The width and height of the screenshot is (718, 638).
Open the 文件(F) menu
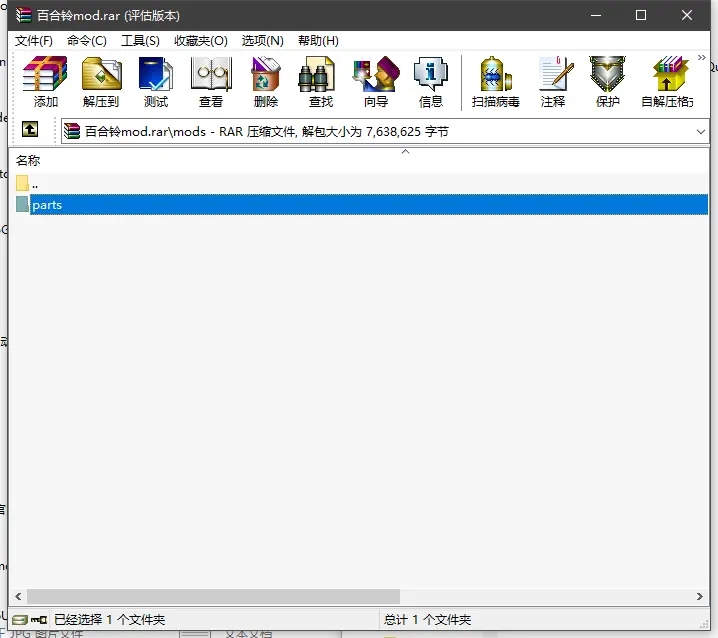click(33, 41)
